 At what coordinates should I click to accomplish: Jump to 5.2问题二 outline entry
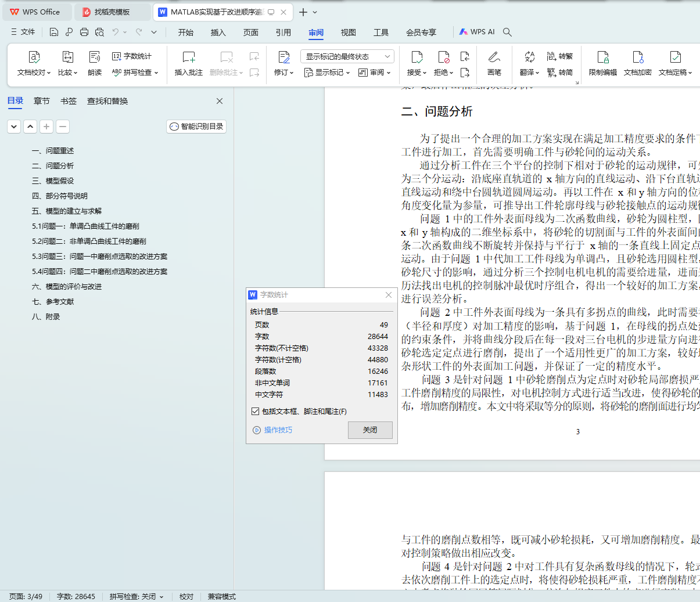pos(89,241)
